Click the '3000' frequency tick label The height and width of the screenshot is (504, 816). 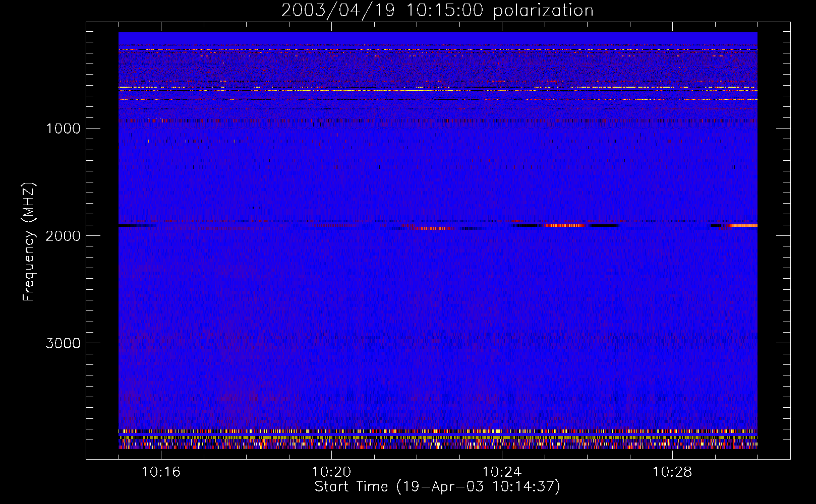(x=63, y=343)
